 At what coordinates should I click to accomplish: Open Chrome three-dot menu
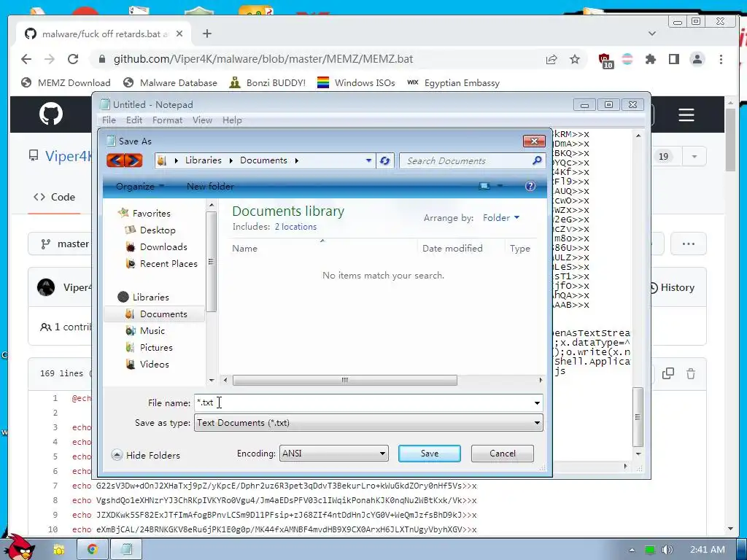point(721,59)
